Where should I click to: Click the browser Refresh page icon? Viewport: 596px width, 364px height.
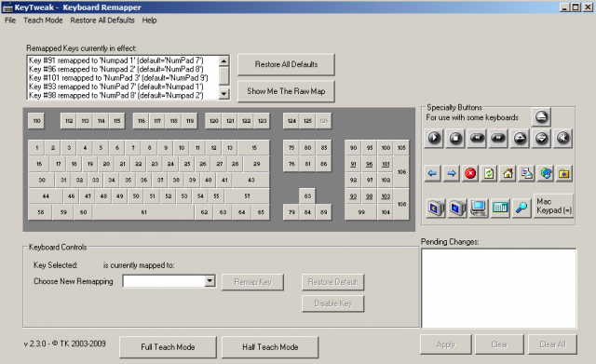pos(489,174)
